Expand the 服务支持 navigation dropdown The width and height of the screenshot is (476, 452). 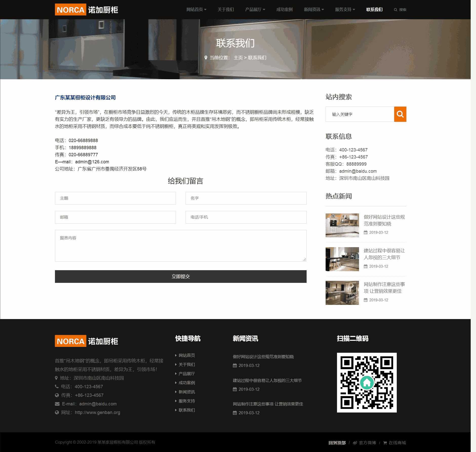pyautogui.click(x=345, y=10)
